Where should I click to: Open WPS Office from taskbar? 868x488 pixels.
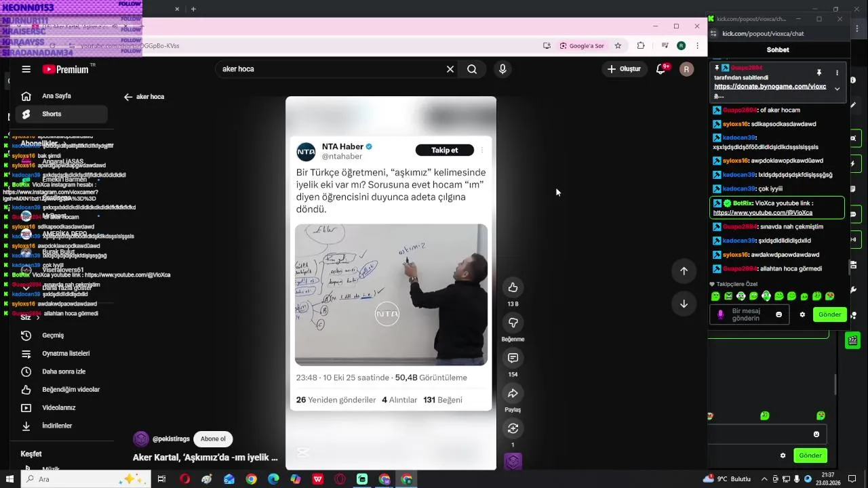pyautogui.click(x=317, y=479)
